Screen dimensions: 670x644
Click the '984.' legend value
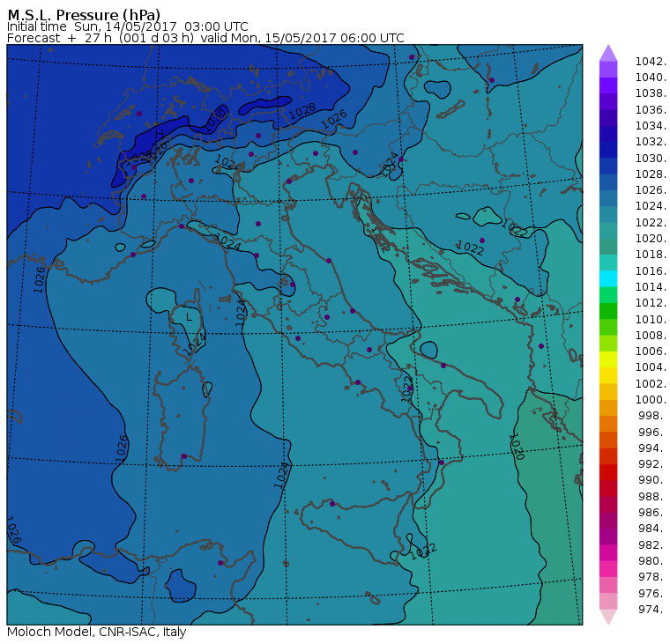pyautogui.click(x=652, y=529)
